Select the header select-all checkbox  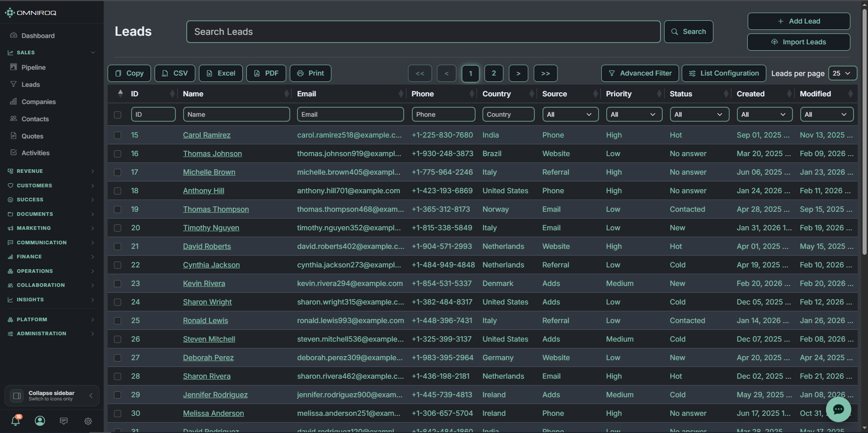118,115
